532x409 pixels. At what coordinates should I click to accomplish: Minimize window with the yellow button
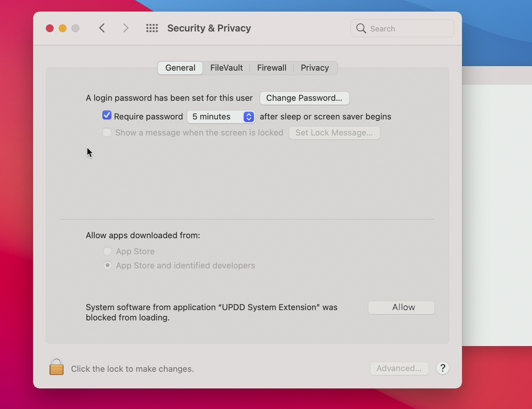(x=63, y=28)
